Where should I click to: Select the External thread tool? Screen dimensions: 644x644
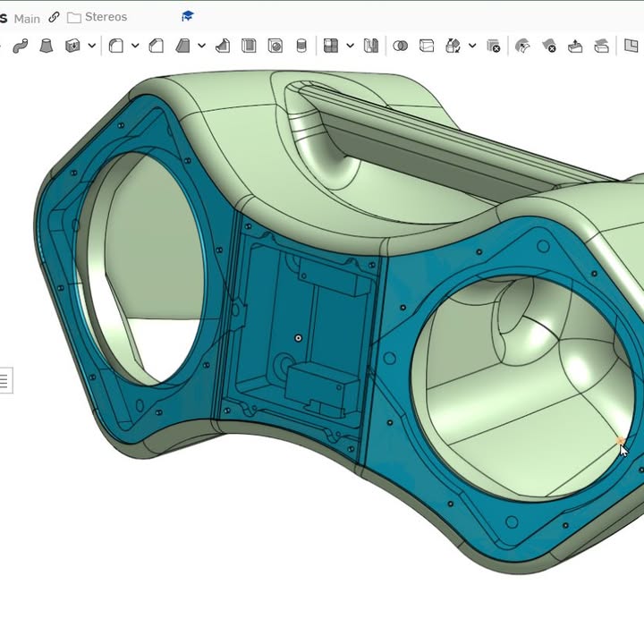pos(301,46)
